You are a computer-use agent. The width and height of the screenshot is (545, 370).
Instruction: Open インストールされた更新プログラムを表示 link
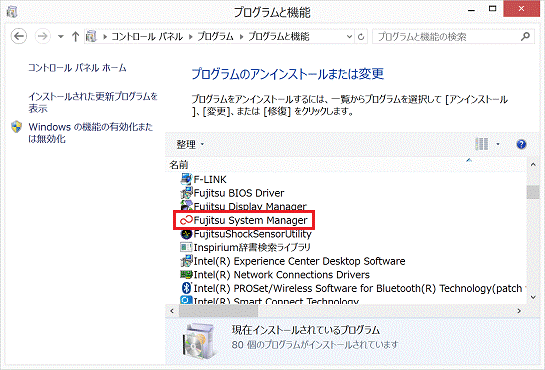point(93,102)
